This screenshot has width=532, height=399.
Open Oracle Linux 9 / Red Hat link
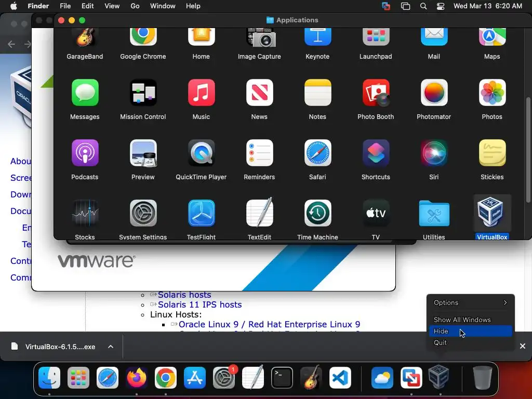coord(270,324)
